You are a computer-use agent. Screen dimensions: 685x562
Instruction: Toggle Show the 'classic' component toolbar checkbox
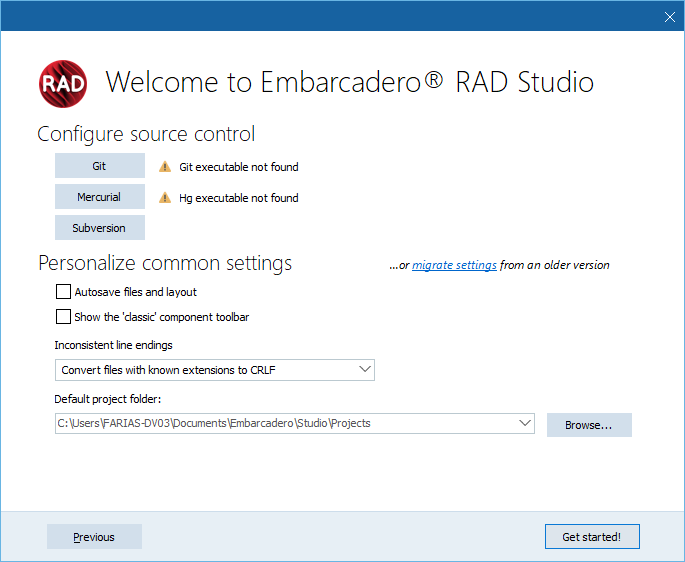pyautogui.click(x=63, y=316)
